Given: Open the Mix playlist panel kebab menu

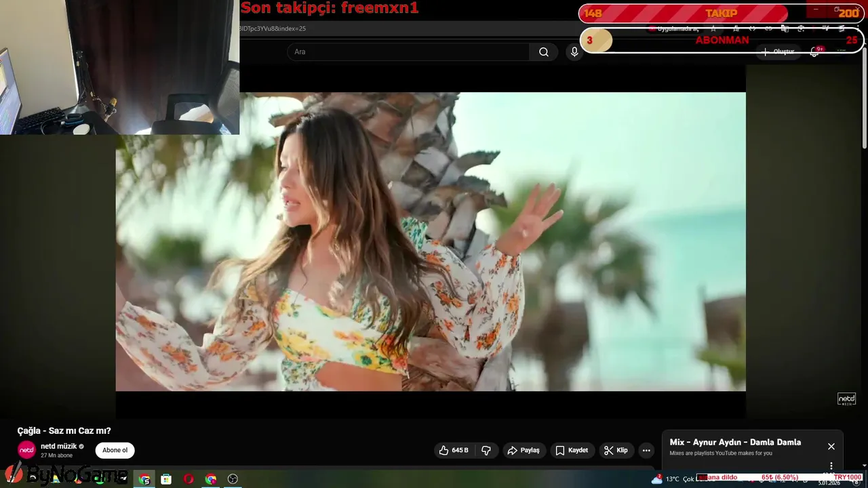Looking at the screenshot, I should [831, 466].
